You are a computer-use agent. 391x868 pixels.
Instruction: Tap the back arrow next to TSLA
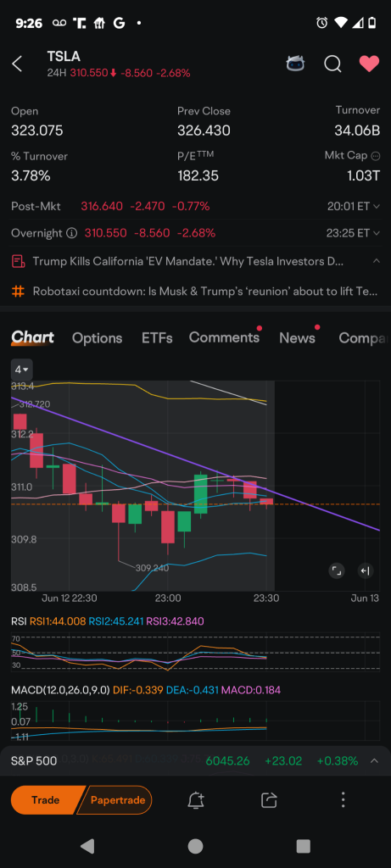pyautogui.click(x=17, y=64)
